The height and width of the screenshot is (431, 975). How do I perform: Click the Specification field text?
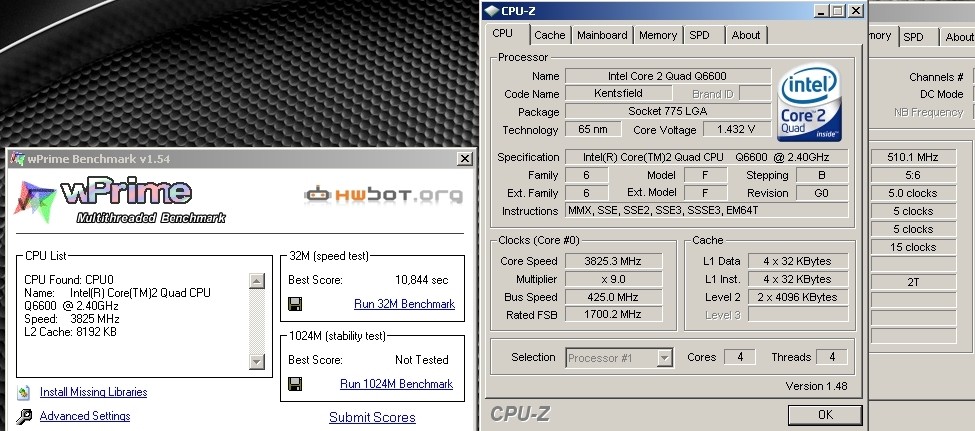(706, 157)
